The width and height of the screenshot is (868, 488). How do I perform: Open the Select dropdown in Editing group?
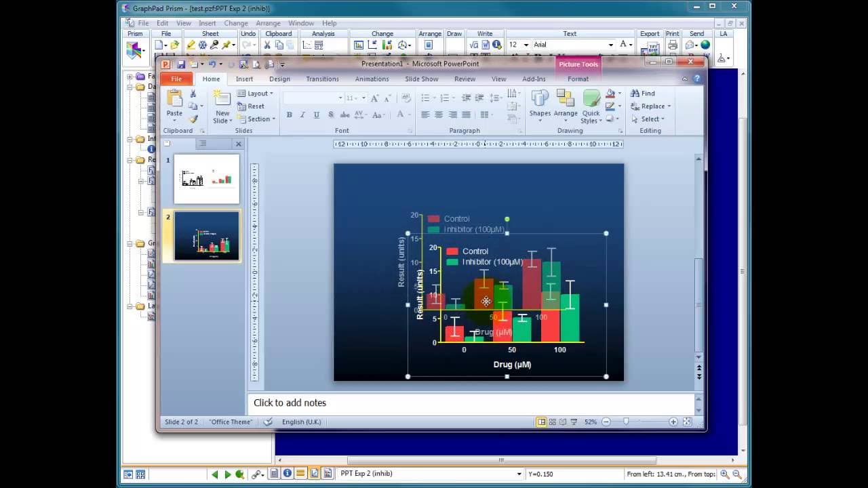(648, 119)
